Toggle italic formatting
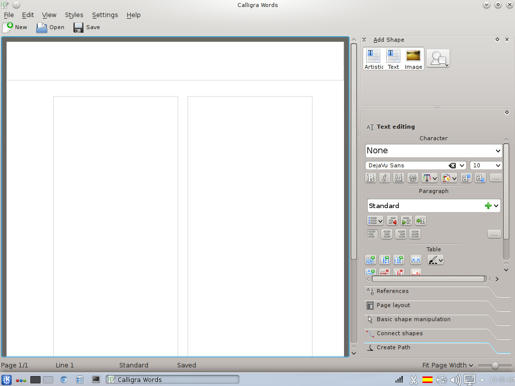Viewport: 515px width, 386px height. coord(384,178)
